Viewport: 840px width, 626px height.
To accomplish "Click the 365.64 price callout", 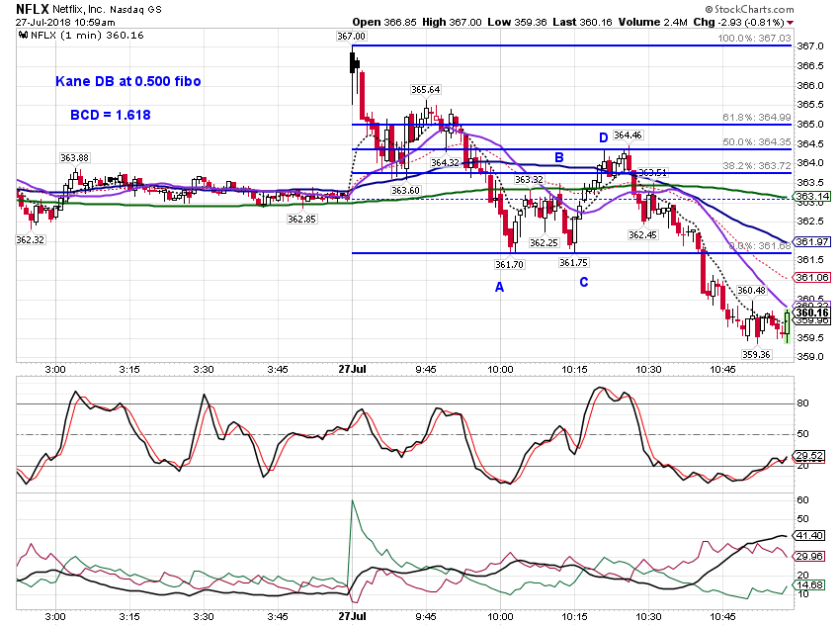I will [x=425, y=90].
